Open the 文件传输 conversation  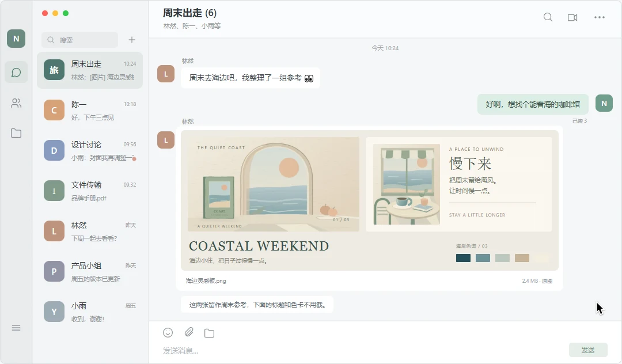click(90, 191)
